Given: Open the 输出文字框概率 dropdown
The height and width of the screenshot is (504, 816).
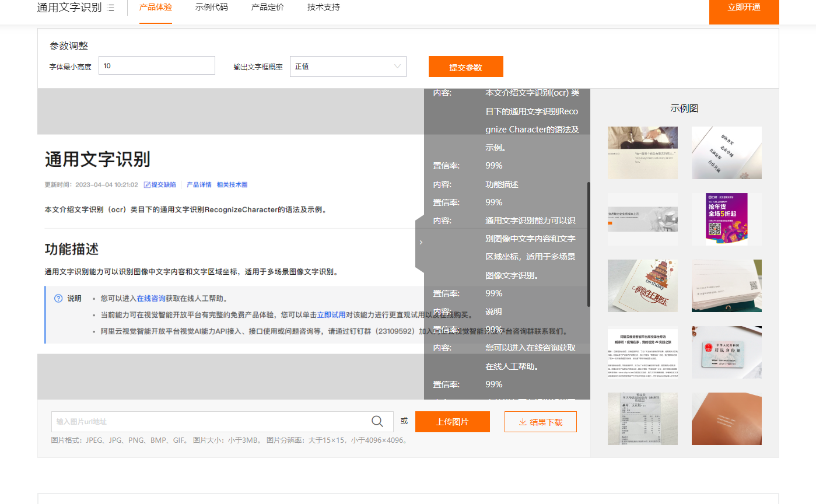Looking at the screenshot, I should pos(348,66).
